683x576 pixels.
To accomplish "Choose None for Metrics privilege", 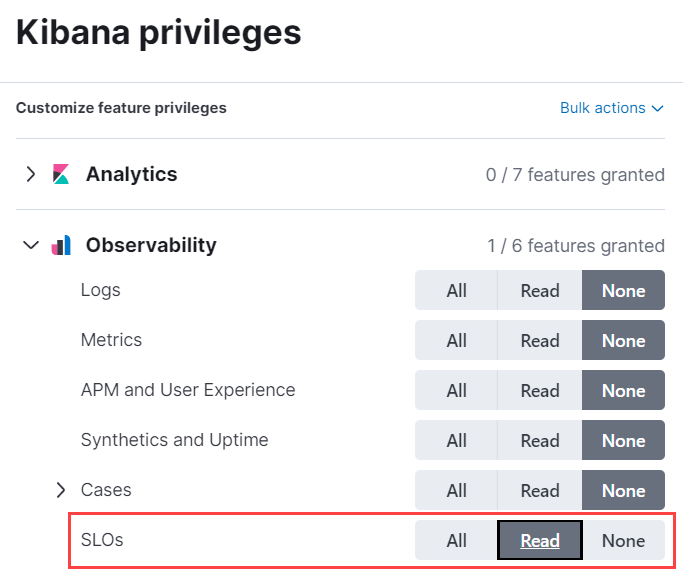I will click(x=623, y=341).
